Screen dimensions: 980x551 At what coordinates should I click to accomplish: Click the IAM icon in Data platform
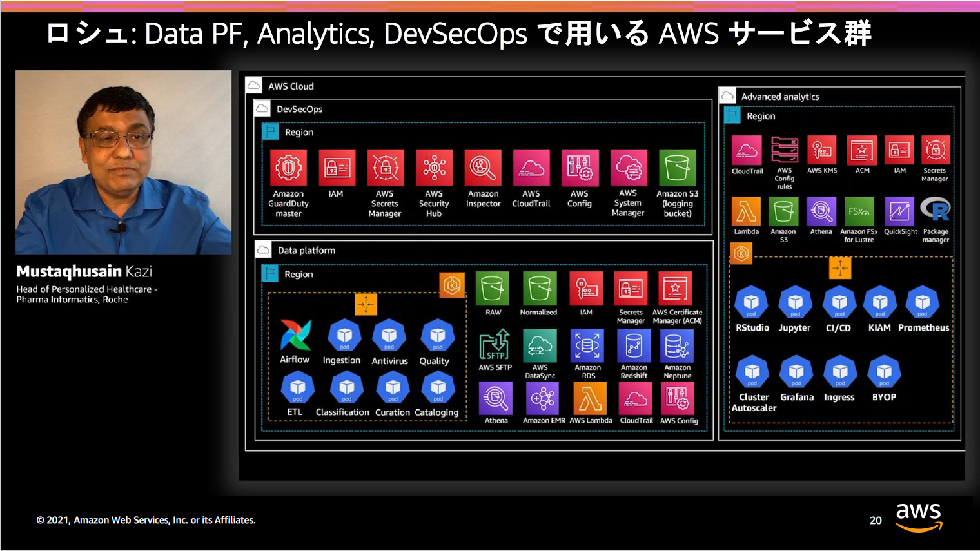click(x=586, y=288)
